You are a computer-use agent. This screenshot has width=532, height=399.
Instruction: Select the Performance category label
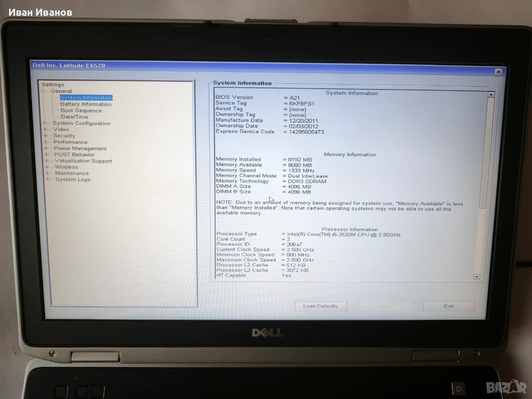pyautogui.click(x=71, y=142)
